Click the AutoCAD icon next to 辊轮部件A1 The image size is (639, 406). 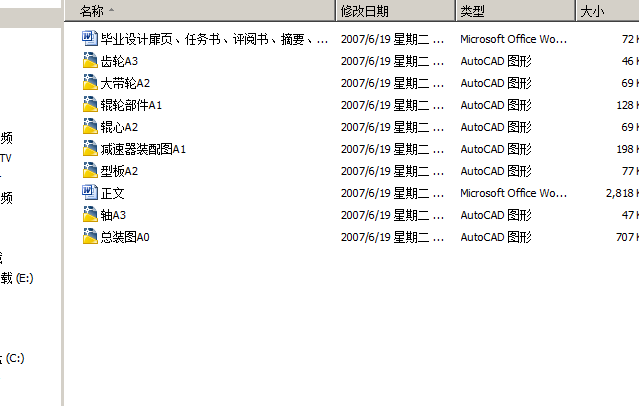point(90,104)
